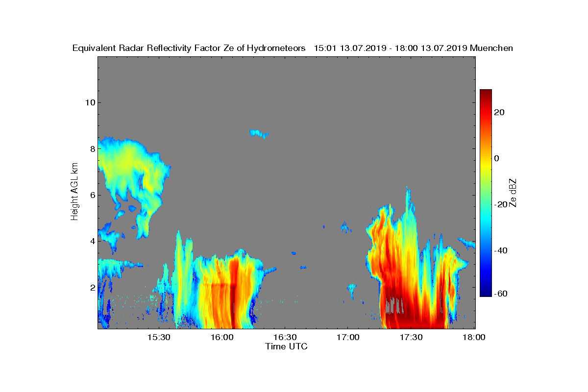Click the 'Time UTC' axis label
The width and height of the screenshot is (588, 392).
[x=287, y=346]
